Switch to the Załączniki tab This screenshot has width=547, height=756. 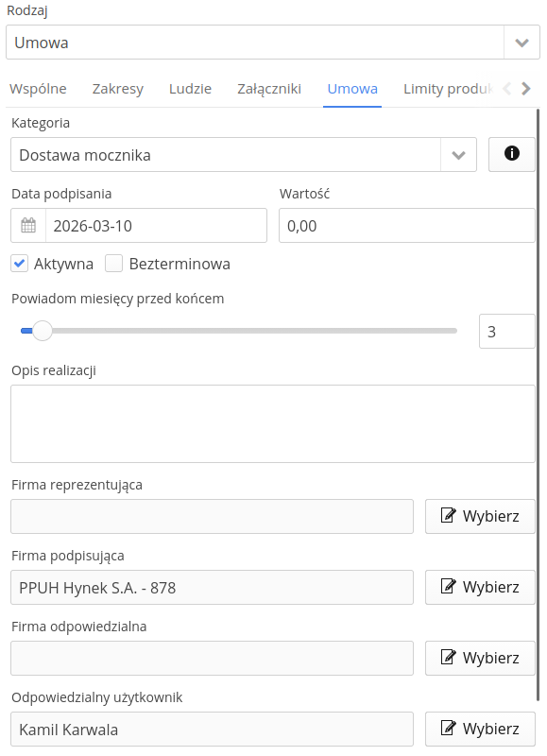pos(269,89)
